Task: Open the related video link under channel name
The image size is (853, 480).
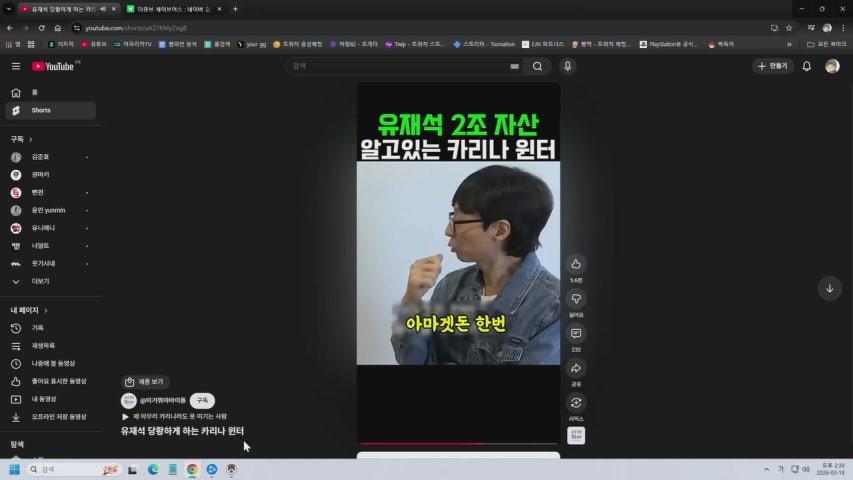Action: (174, 416)
